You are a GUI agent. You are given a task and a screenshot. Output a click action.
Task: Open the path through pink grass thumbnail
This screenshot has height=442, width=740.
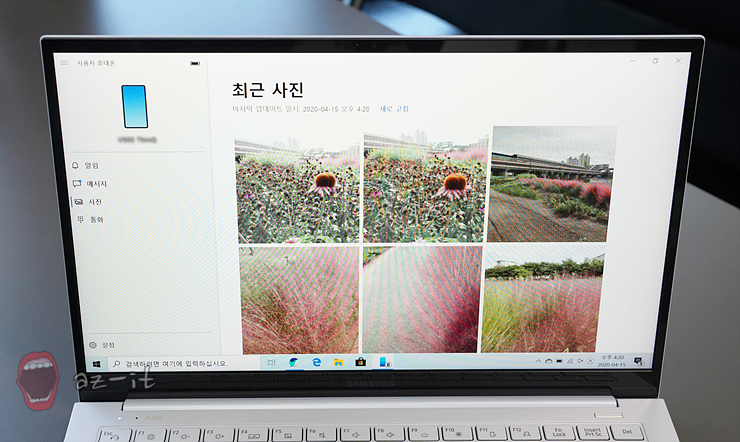click(422, 299)
